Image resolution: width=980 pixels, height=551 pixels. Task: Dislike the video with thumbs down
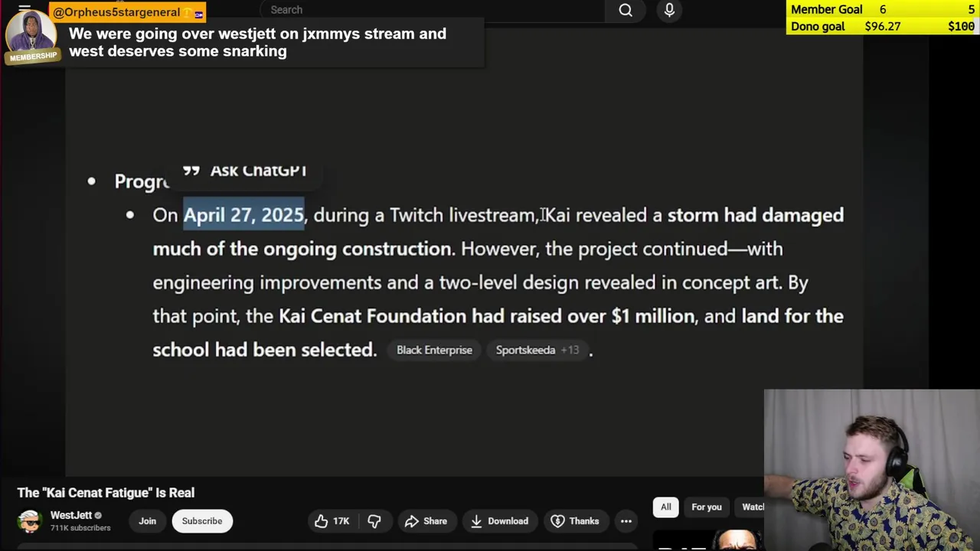point(374,521)
